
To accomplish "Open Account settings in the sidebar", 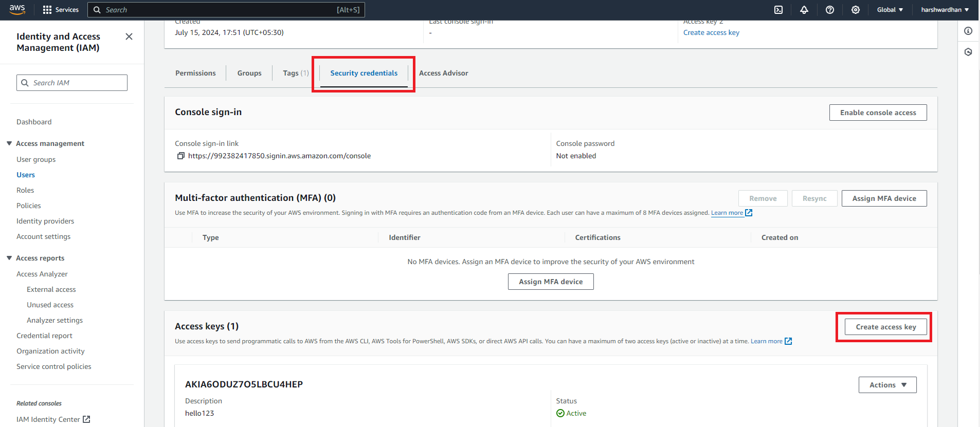I will [x=44, y=236].
